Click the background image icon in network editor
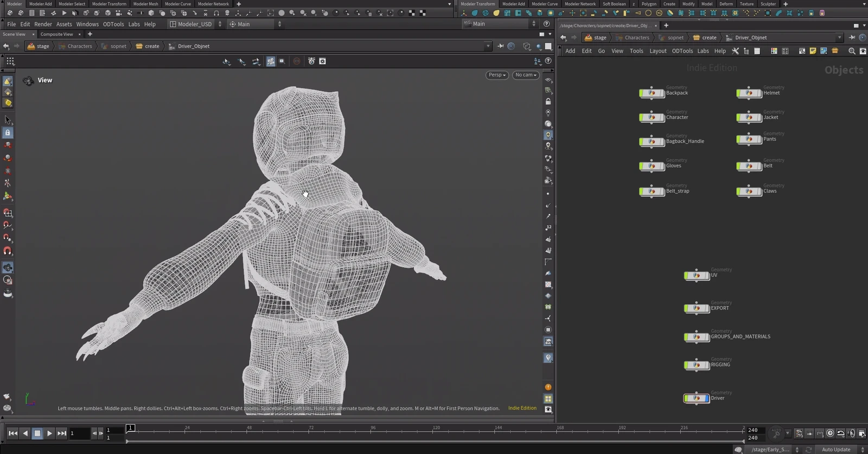 [x=824, y=51]
